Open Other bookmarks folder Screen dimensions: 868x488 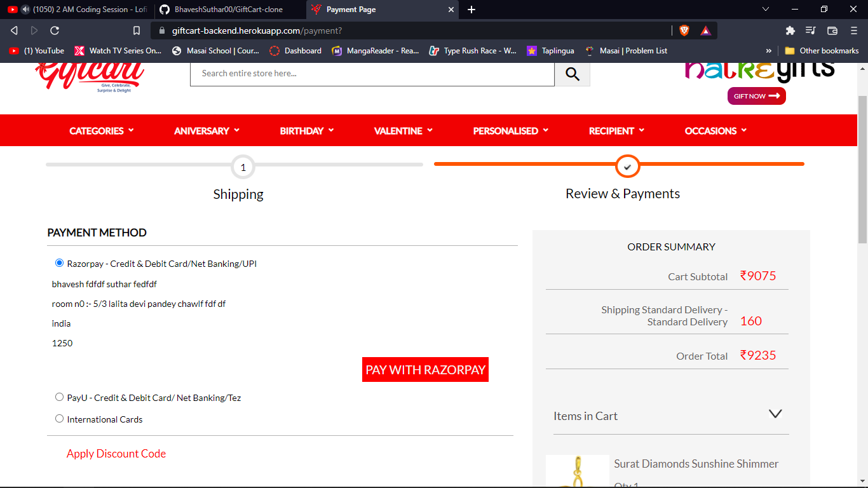tap(822, 51)
